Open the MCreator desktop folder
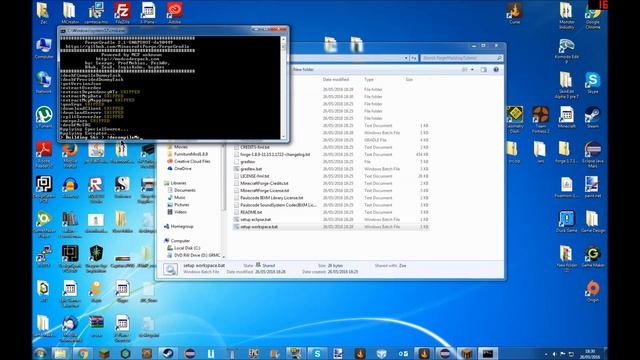 tap(70, 12)
